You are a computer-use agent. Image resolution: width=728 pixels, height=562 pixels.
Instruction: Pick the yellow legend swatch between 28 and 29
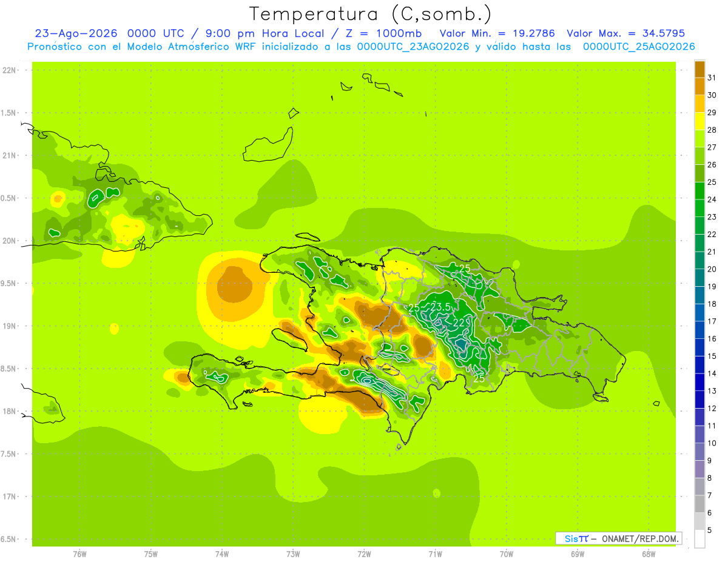700,121
